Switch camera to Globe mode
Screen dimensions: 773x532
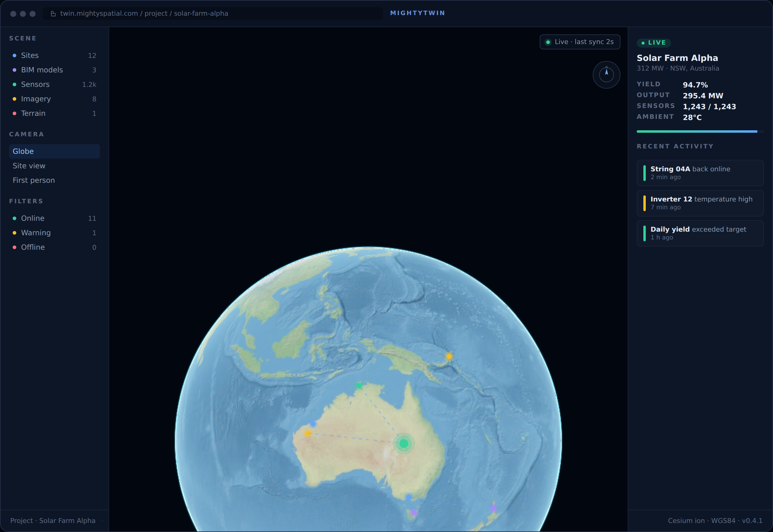tap(54, 151)
